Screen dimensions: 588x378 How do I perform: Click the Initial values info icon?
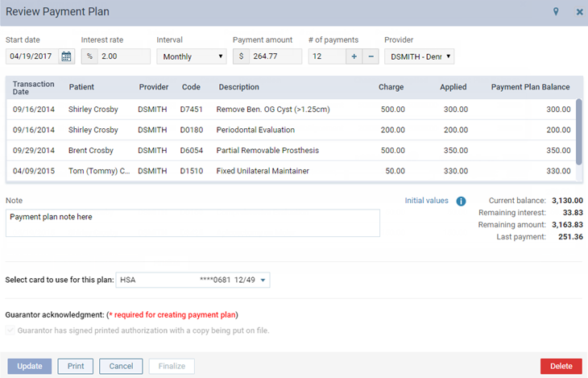[x=461, y=201]
